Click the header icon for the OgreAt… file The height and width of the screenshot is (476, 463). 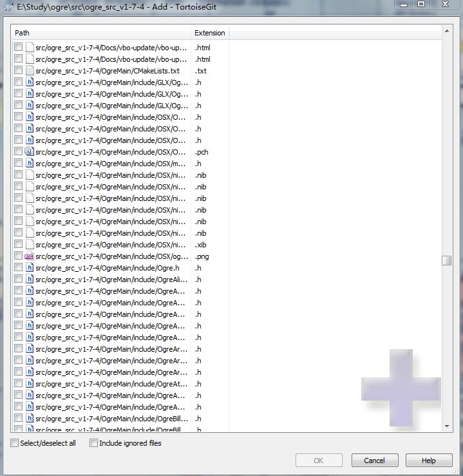pos(30,384)
